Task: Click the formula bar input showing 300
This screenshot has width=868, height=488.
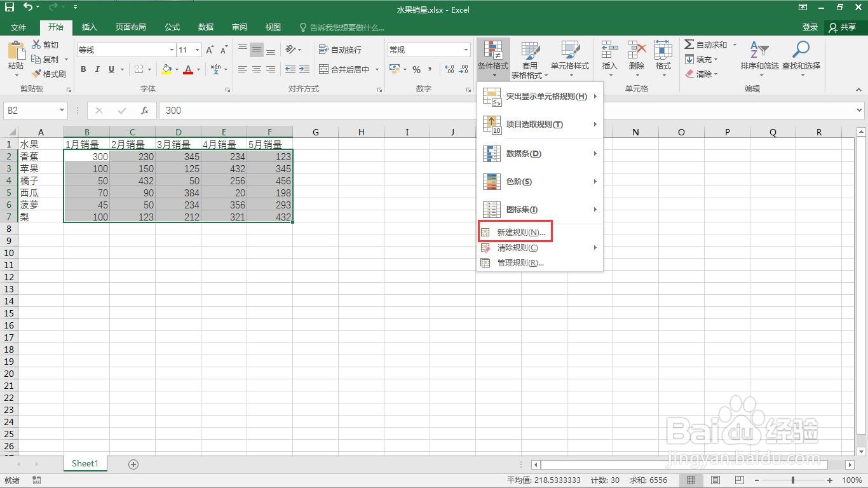Action: pyautogui.click(x=506, y=110)
